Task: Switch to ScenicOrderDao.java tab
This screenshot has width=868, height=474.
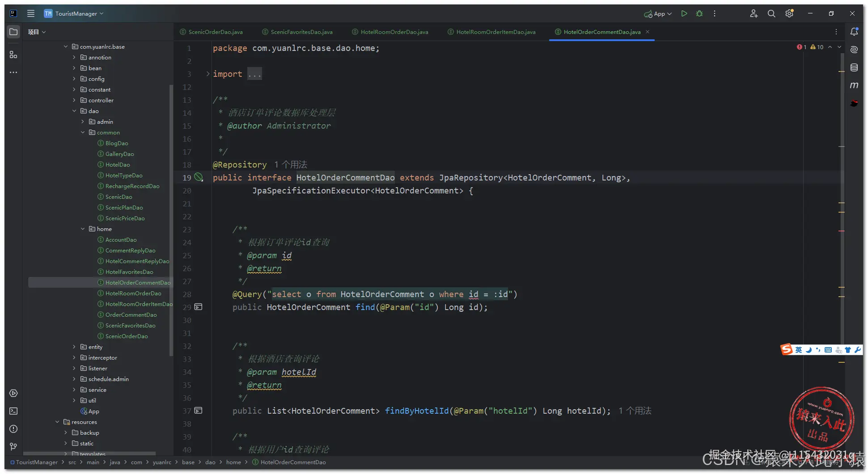Action: tap(211, 32)
